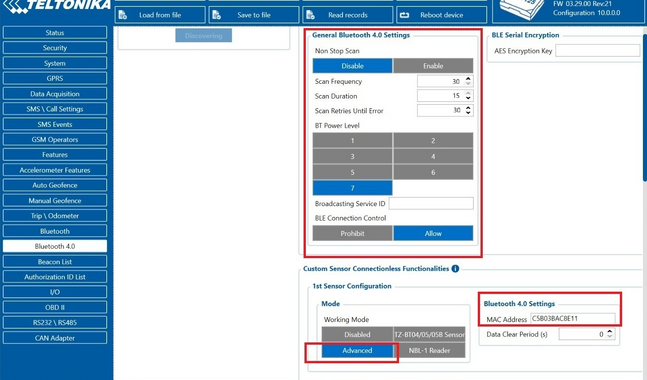Decrease Scan Duration with the down arrow

tap(468, 98)
